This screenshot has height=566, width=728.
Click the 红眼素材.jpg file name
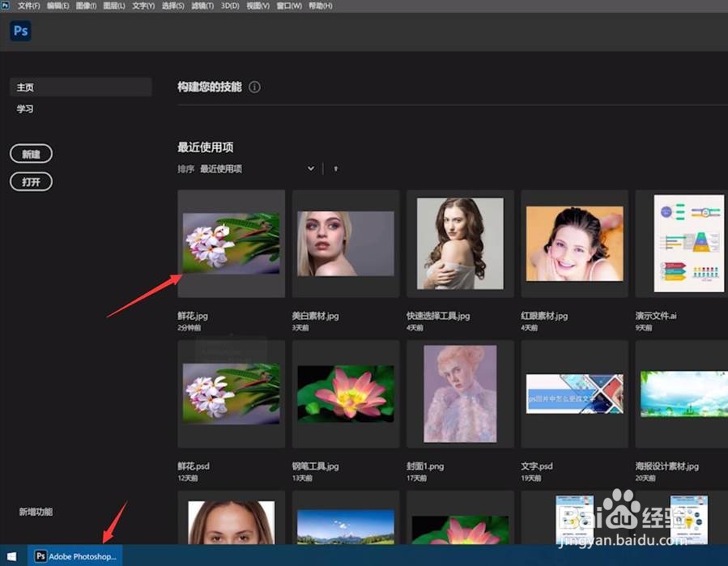(x=544, y=316)
